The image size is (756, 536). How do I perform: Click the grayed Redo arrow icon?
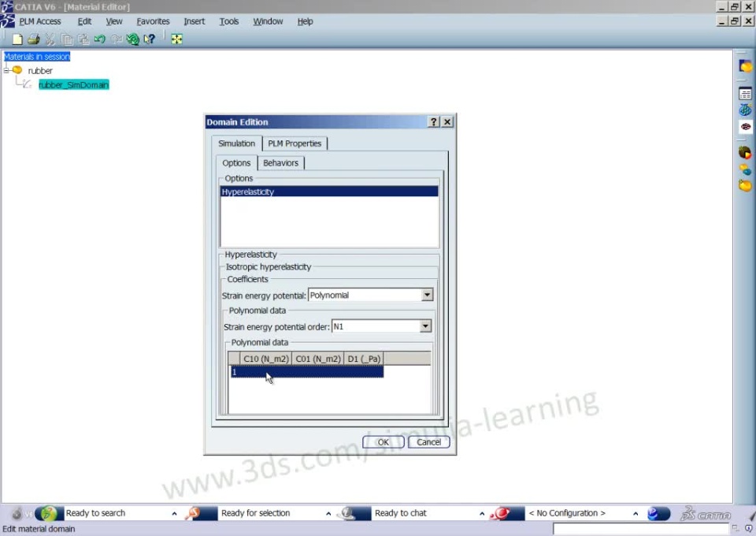pos(117,39)
